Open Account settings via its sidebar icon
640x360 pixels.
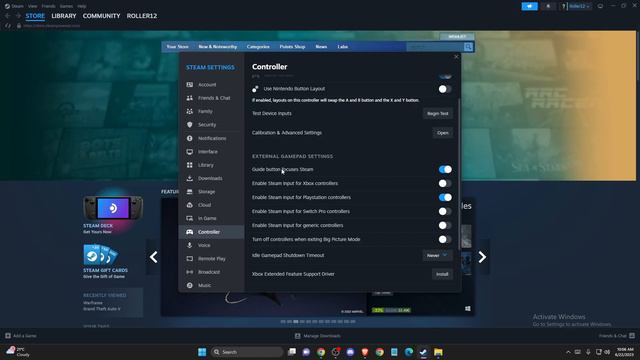pos(190,84)
